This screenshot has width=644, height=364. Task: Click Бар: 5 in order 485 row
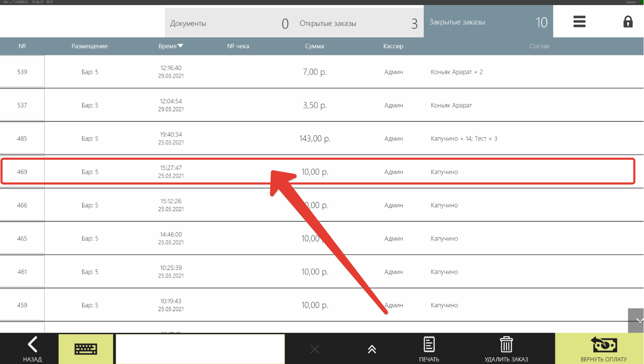(90, 138)
